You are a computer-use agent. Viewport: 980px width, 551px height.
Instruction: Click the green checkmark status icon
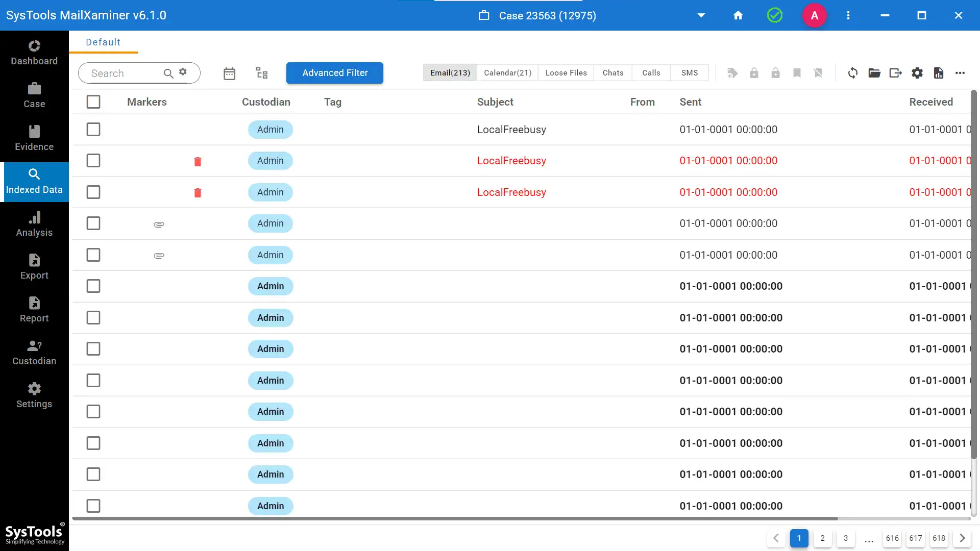click(x=775, y=15)
